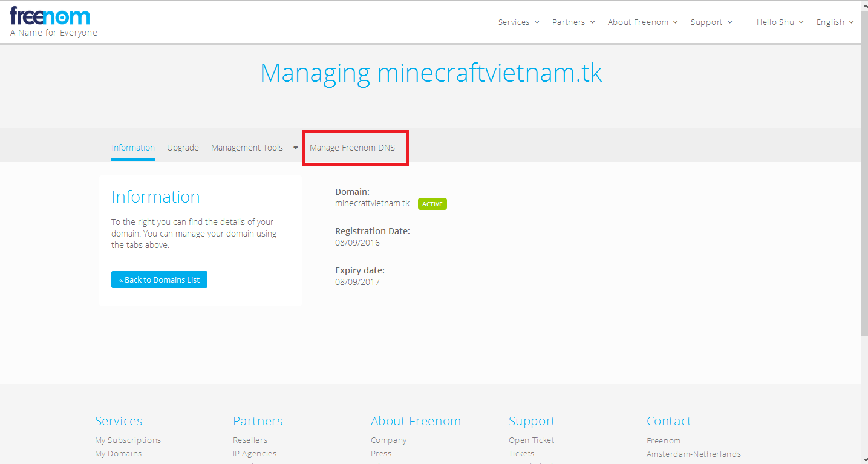Open the Company footer link
This screenshot has height=464, width=868.
coord(389,440)
